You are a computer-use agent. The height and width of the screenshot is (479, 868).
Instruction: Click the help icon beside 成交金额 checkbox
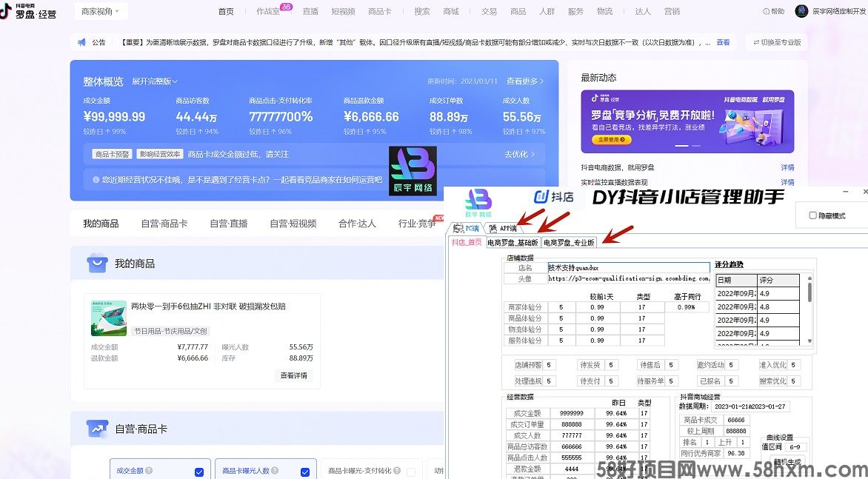pos(149,471)
